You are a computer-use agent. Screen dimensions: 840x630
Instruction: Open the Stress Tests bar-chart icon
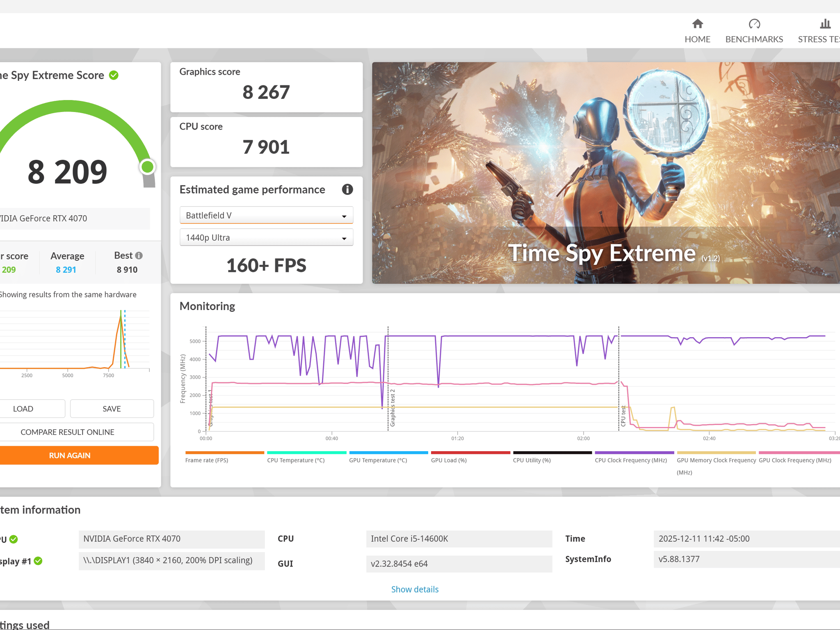coord(825,24)
